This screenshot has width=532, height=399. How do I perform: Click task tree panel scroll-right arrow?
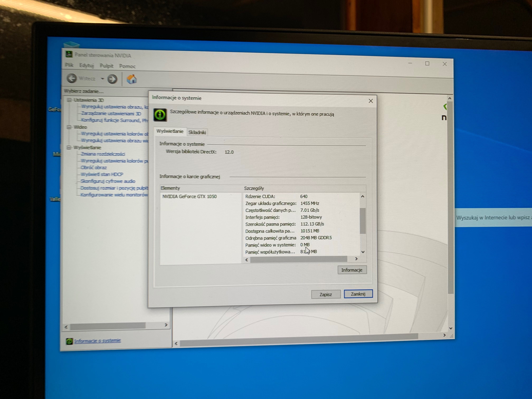[166, 325]
